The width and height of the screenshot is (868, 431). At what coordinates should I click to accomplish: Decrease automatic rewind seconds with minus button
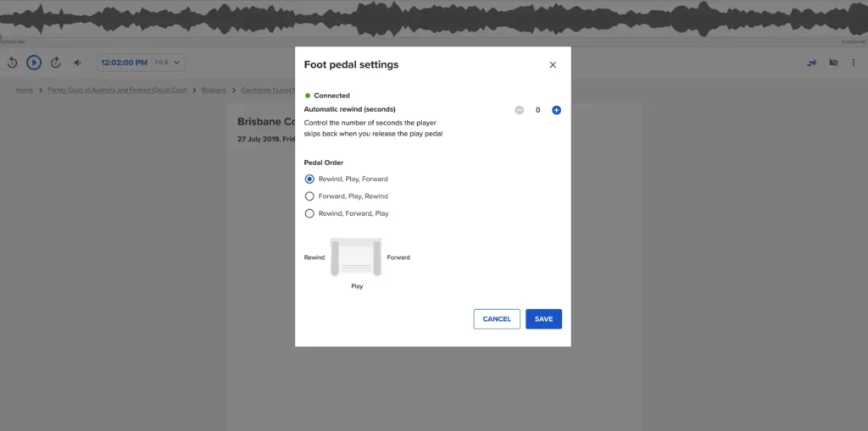[x=520, y=110]
